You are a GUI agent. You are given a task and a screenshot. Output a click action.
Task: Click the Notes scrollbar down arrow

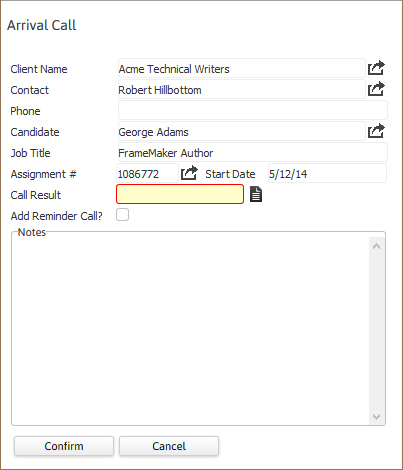pos(377,417)
